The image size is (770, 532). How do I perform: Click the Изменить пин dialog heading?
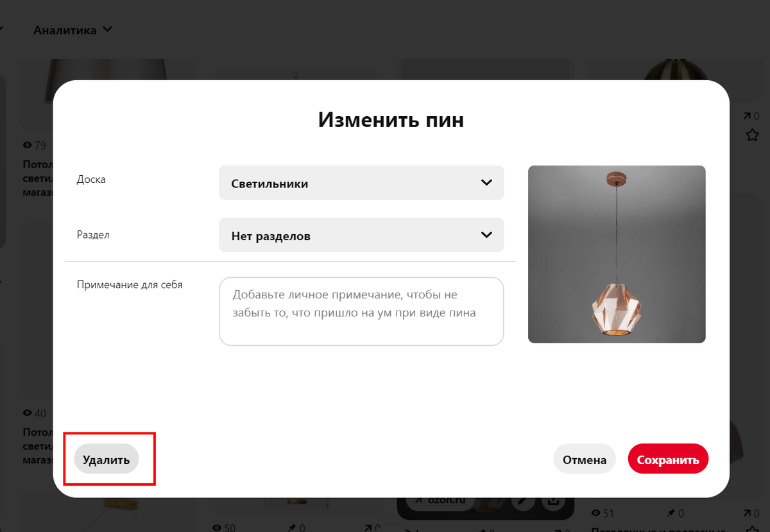pyautogui.click(x=391, y=119)
